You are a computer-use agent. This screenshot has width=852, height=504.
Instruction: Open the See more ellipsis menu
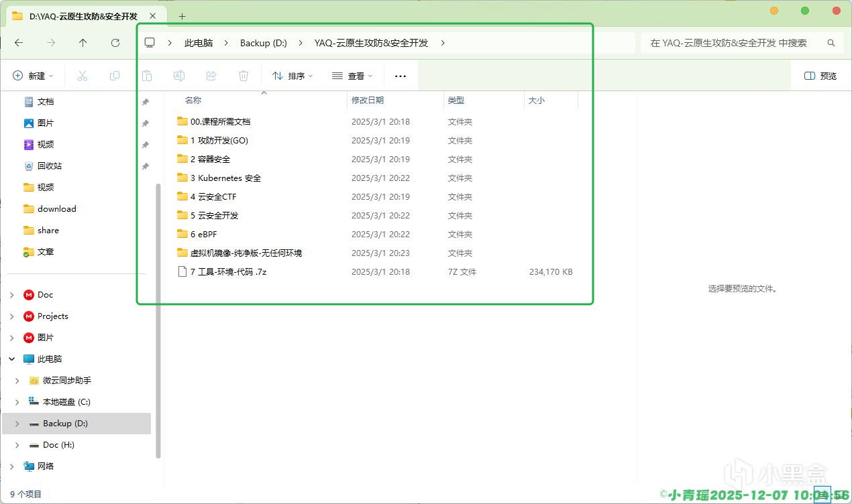click(x=401, y=76)
